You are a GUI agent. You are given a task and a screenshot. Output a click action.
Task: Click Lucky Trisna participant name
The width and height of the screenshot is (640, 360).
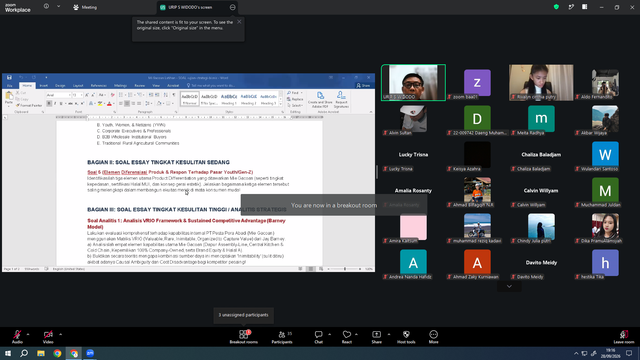(413, 155)
